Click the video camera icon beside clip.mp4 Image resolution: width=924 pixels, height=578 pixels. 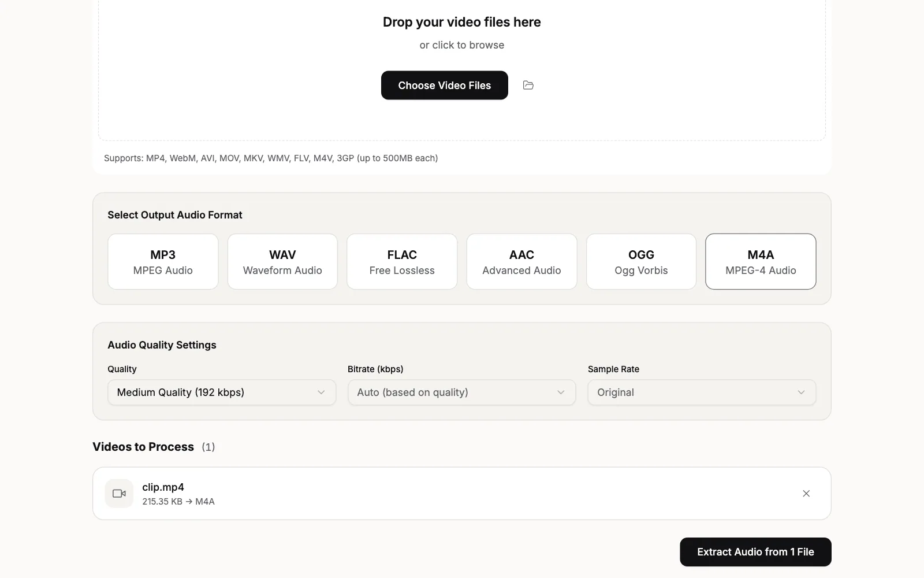(119, 494)
